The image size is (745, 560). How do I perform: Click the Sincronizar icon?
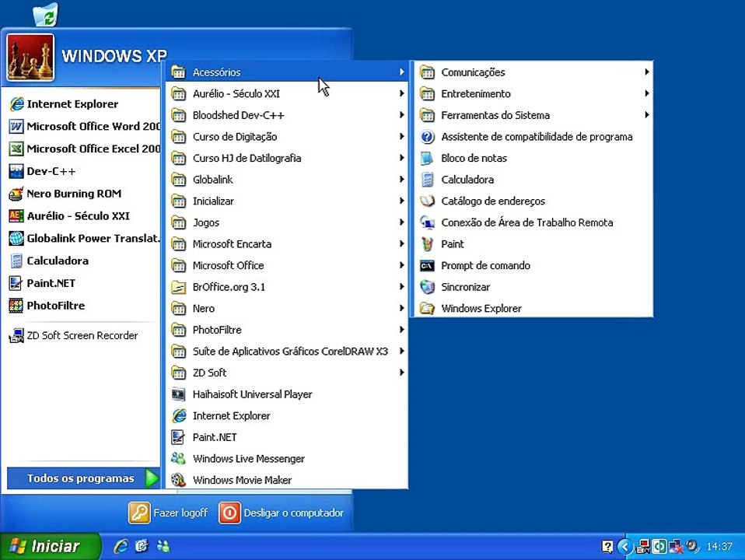(427, 287)
